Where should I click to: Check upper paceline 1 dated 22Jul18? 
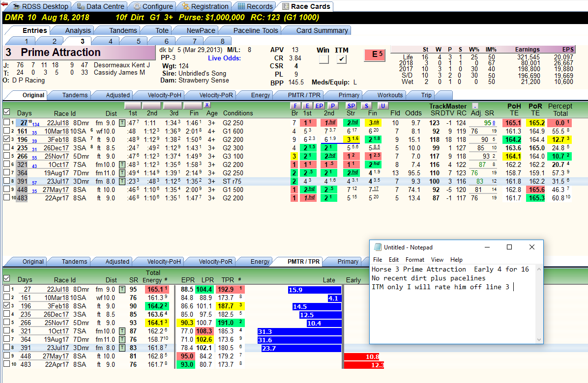click(x=6, y=122)
